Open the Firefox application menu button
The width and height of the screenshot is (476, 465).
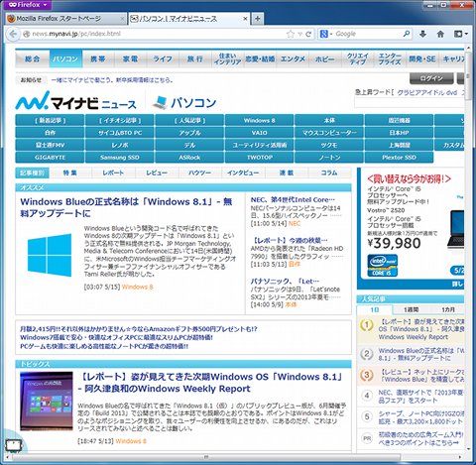(29, 5)
